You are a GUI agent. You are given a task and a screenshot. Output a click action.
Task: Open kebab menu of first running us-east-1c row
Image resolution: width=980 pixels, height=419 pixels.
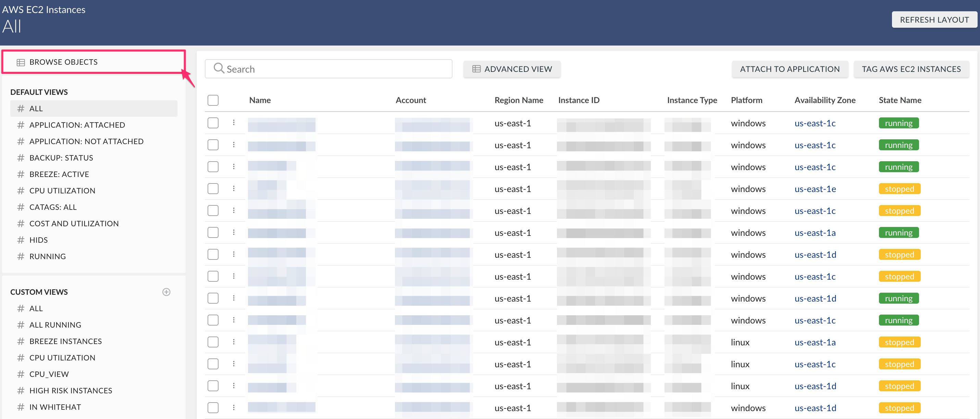(234, 123)
